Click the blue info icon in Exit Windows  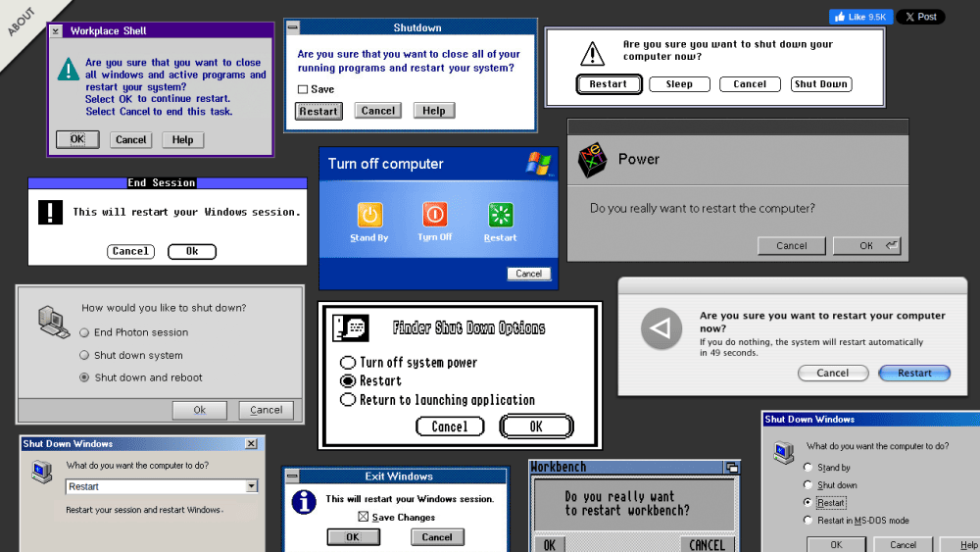(304, 502)
